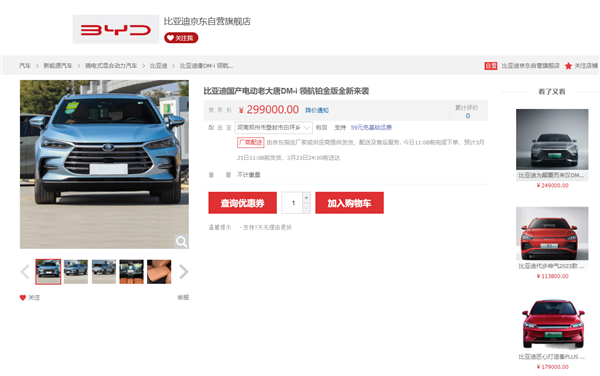Increase quantity with the plus stepper
The image size is (600, 376).
[x=306, y=197]
